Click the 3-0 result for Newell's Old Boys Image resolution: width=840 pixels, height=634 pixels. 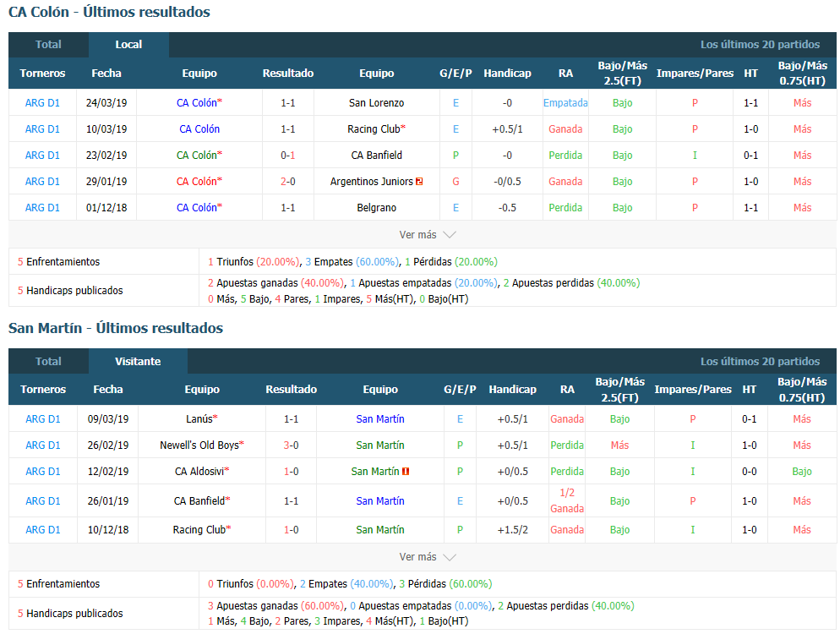coord(292,445)
